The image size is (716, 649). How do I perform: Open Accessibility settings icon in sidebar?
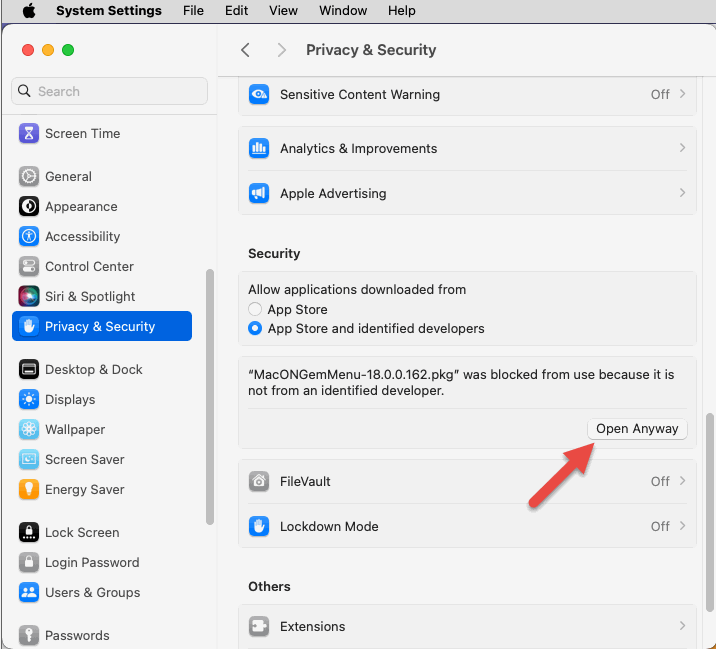click(x=29, y=236)
